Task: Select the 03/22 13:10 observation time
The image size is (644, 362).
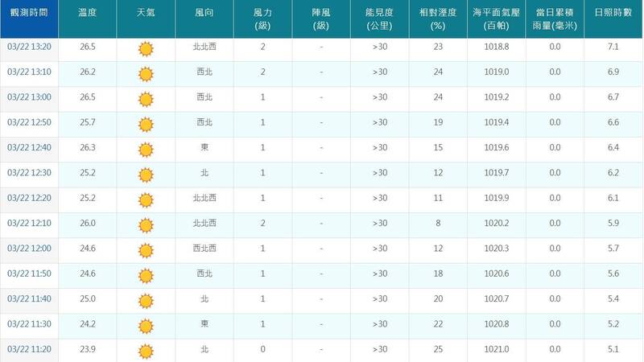Action: 29,72
